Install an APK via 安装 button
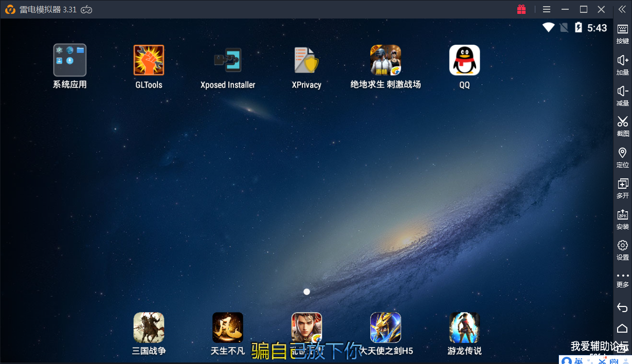The height and width of the screenshot is (364, 632). tap(622, 219)
